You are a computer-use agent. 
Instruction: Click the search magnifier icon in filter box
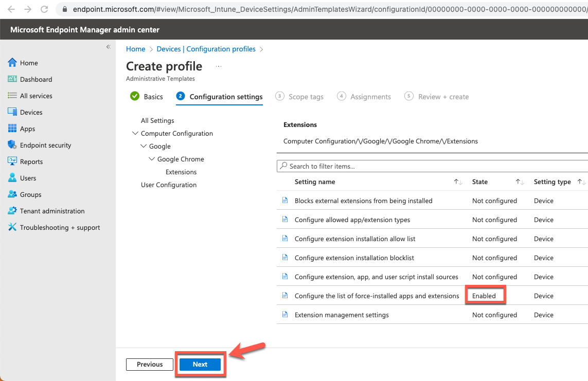284,166
